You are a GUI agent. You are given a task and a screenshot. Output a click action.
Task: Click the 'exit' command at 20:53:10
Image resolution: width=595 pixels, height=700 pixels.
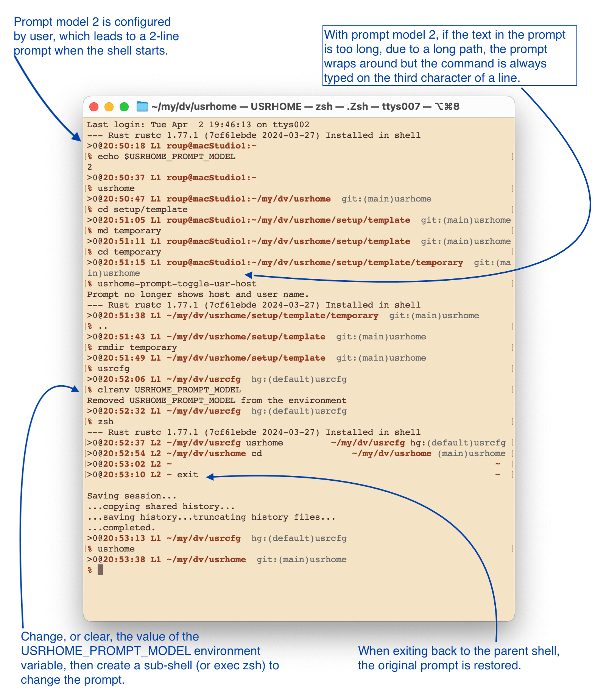187,475
